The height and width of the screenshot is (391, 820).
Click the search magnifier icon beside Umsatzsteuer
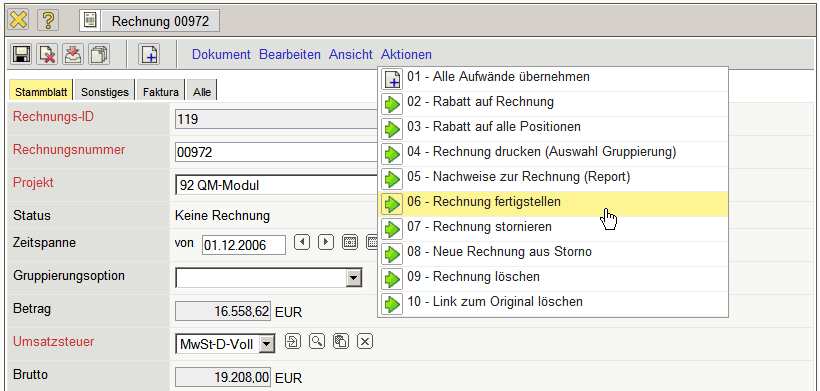click(317, 342)
